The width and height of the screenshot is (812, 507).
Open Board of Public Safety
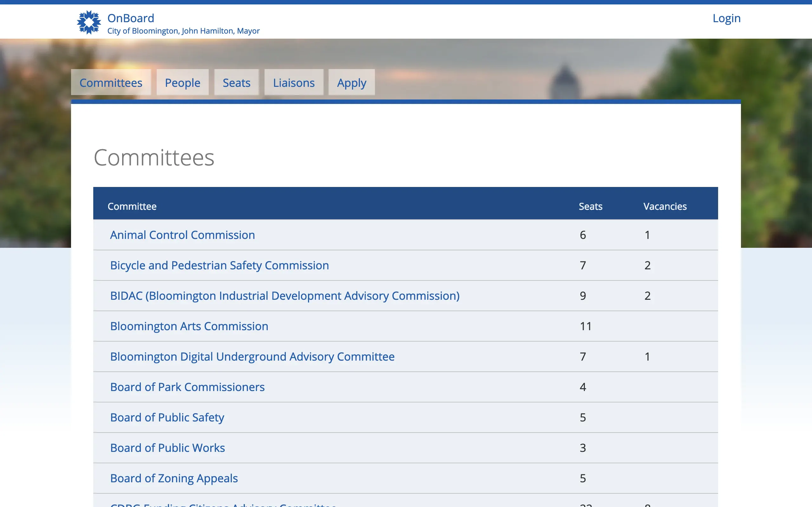167,417
